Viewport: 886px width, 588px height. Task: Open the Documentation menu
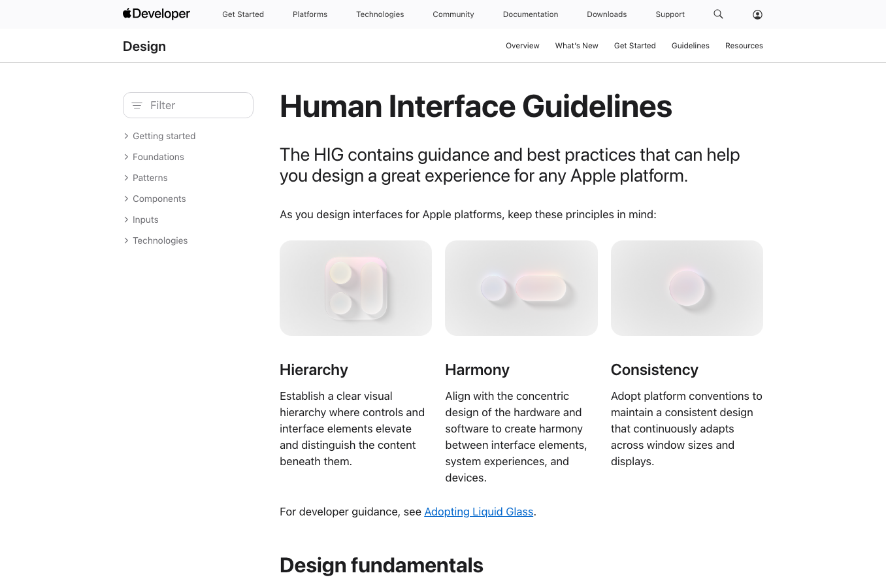(x=530, y=14)
